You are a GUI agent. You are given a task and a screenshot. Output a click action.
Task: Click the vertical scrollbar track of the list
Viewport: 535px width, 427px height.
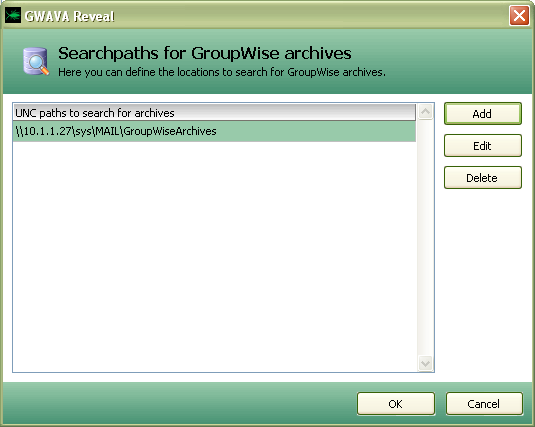pyautogui.click(x=425, y=238)
